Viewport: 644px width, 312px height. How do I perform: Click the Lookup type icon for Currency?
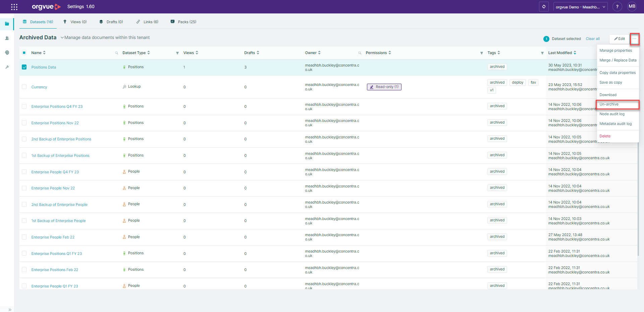tap(124, 87)
